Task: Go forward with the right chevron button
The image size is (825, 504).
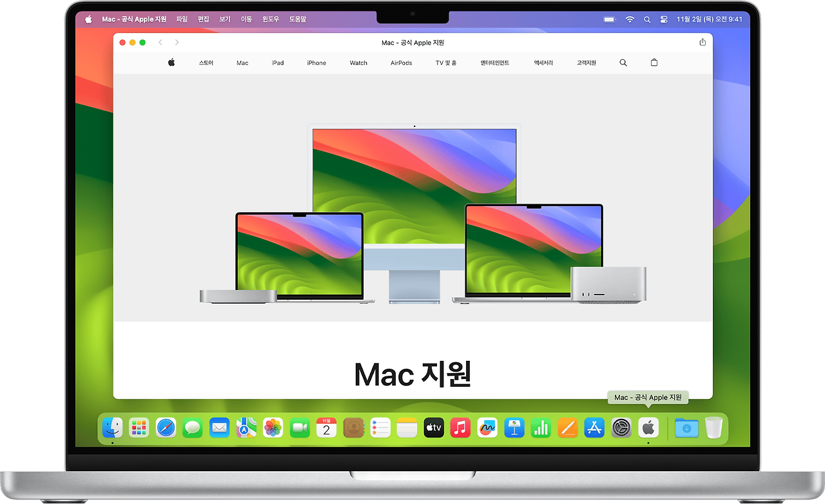Action: point(177,43)
